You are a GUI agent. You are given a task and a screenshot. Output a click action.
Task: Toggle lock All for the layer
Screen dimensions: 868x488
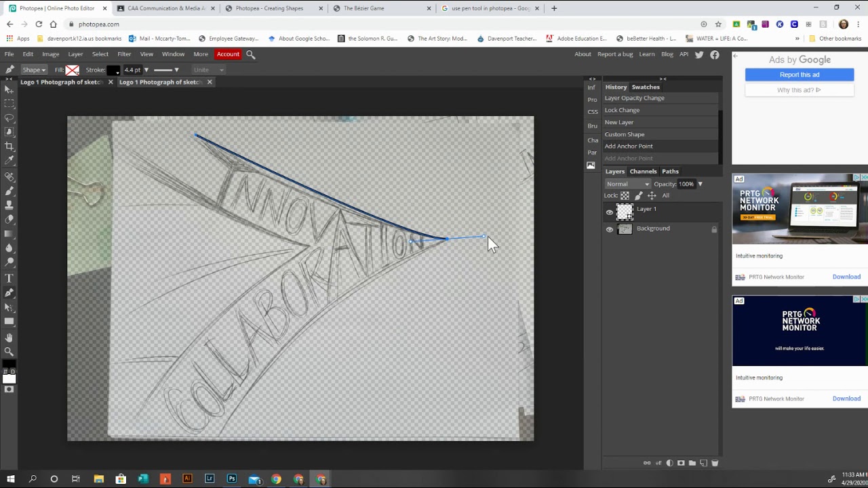[x=666, y=196]
